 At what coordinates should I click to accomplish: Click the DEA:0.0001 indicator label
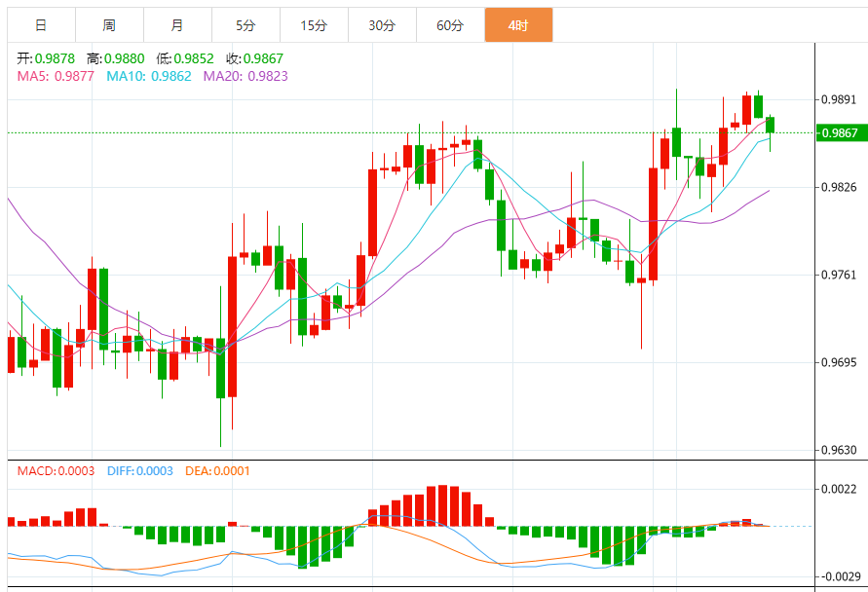(x=217, y=471)
